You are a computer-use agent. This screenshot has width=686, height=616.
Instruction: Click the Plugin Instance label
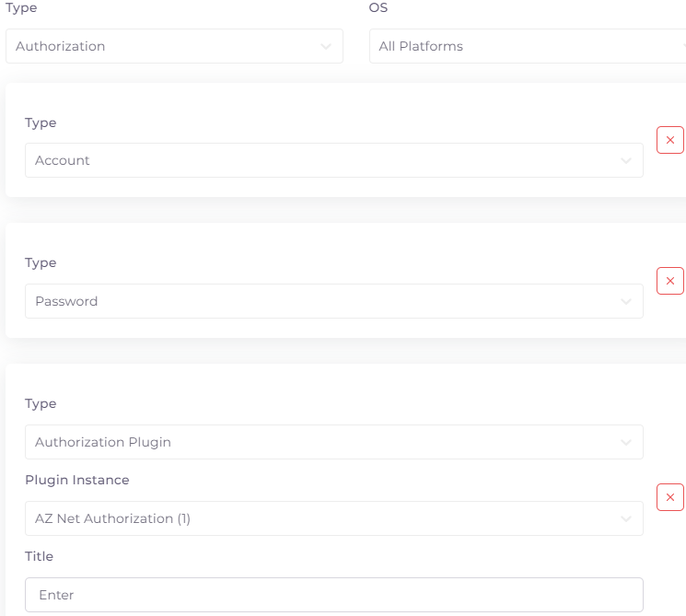(x=77, y=480)
